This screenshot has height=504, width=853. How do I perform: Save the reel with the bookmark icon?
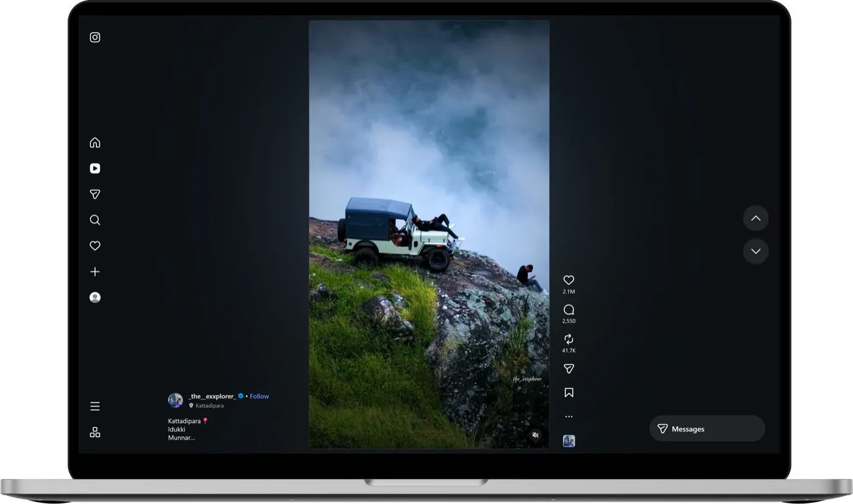pyautogui.click(x=568, y=393)
